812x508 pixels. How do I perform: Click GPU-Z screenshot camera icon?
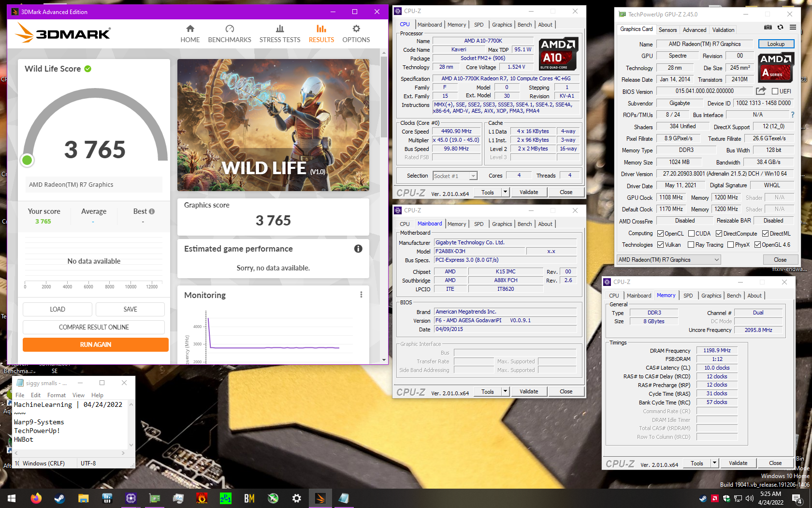coord(768,28)
